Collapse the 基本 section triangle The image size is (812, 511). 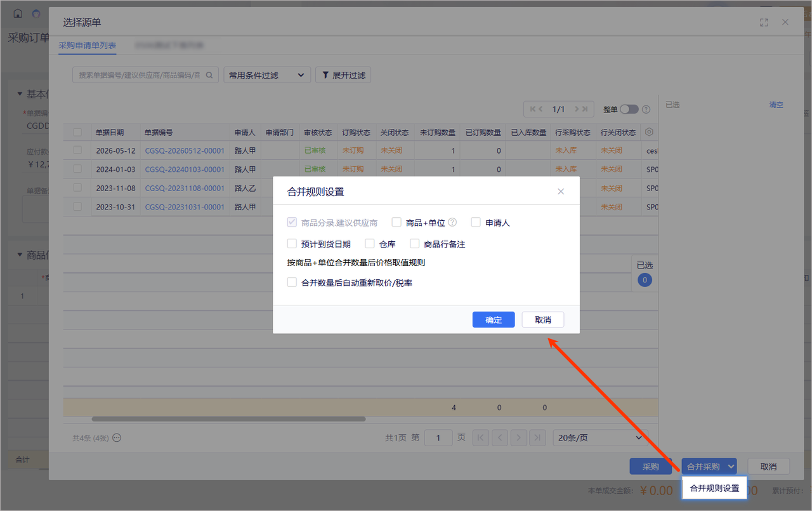[20, 94]
